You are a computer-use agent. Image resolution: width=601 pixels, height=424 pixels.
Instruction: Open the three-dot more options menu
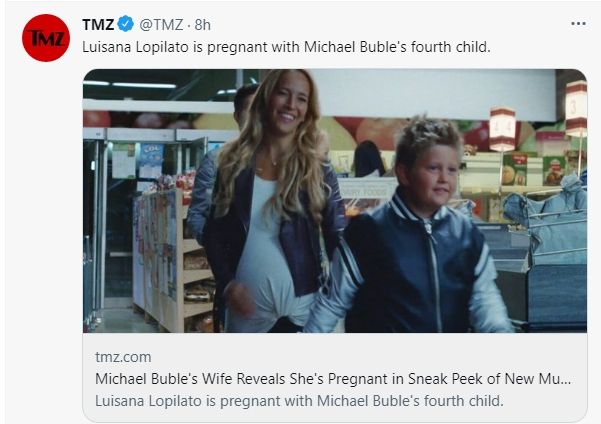pos(578,24)
